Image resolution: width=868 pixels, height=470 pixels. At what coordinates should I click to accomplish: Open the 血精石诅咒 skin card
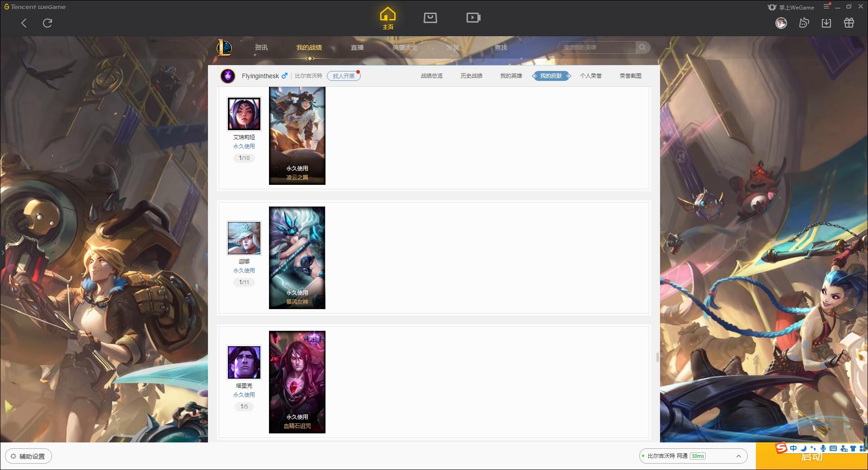[297, 382]
